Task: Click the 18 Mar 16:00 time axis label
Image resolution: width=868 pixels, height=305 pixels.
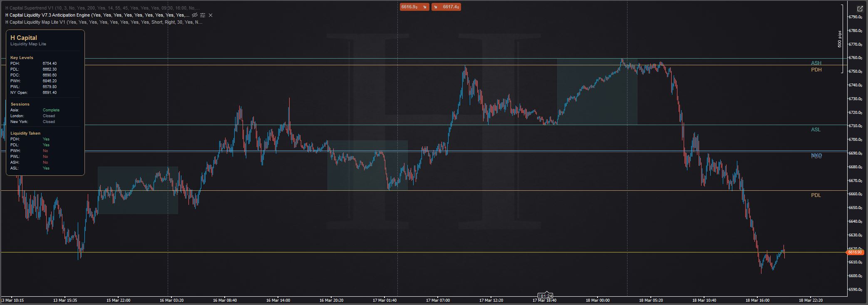Action: [757, 300]
